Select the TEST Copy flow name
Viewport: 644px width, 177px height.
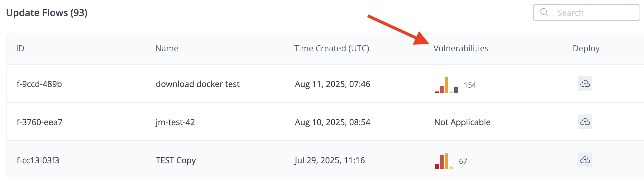coord(176,160)
